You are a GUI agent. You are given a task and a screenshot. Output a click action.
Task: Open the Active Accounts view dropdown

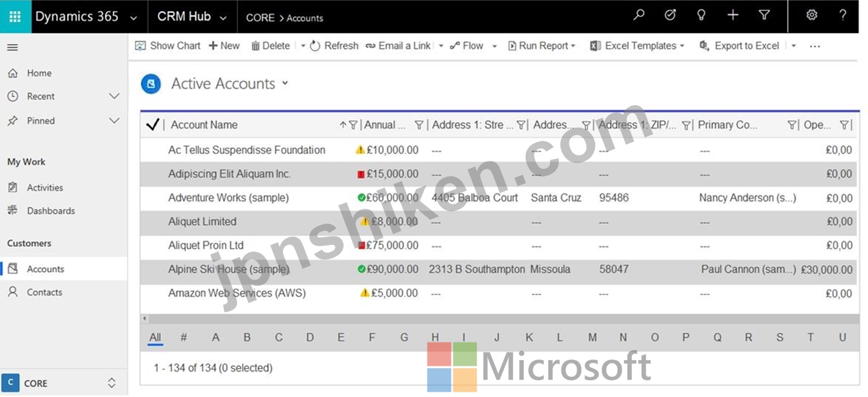tap(285, 83)
